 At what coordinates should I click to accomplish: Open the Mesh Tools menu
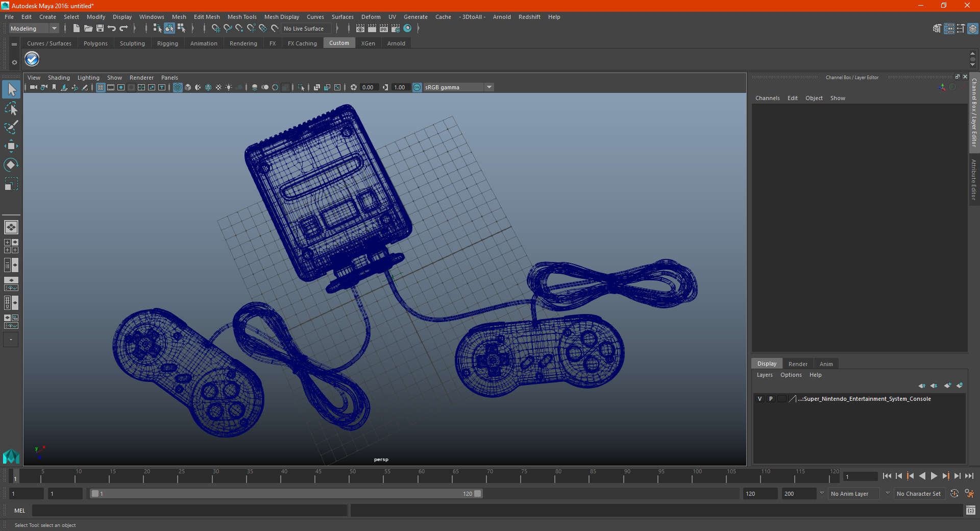tap(242, 17)
